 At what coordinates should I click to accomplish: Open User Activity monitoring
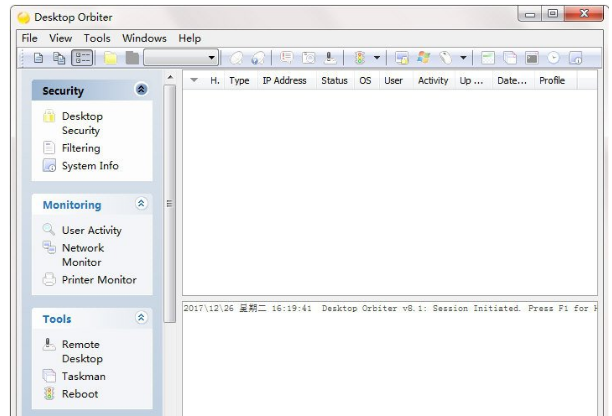[x=90, y=231]
